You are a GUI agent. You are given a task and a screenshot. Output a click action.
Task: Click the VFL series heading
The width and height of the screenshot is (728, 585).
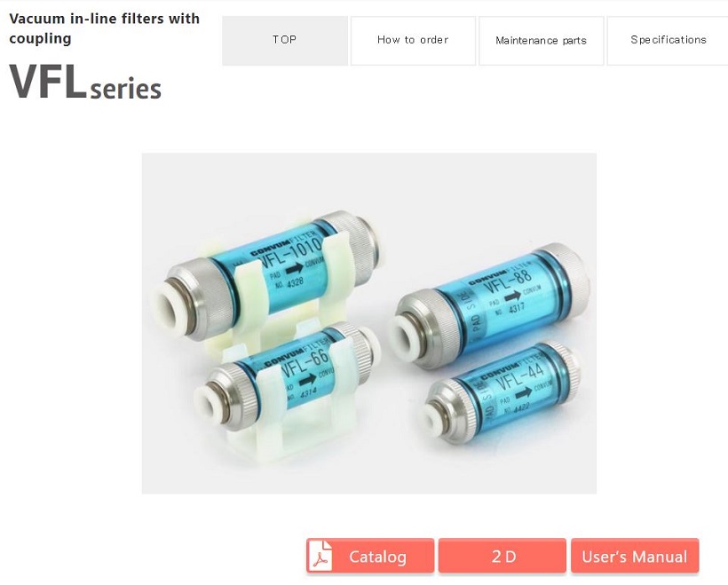[x=85, y=83]
